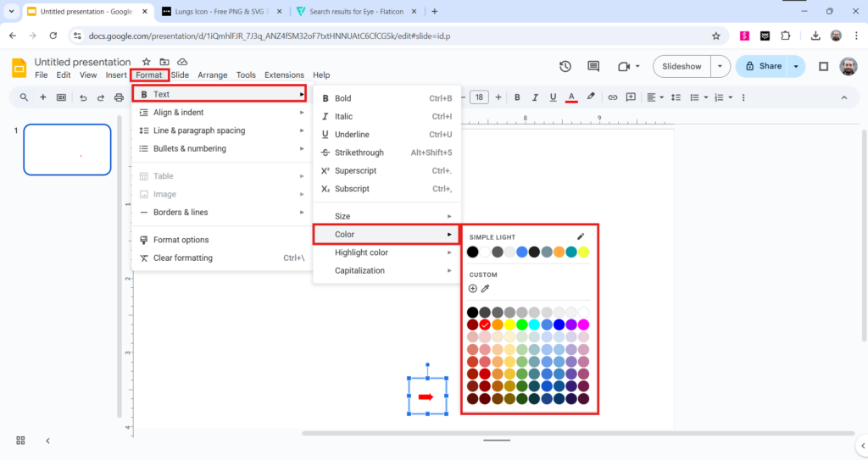Select Clear formatting in Format menu

tap(183, 258)
